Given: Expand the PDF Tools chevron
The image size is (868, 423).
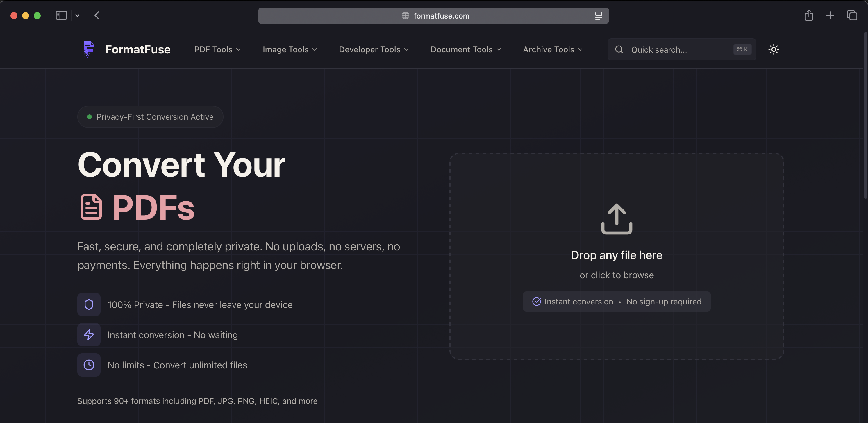Looking at the screenshot, I should [239, 49].
